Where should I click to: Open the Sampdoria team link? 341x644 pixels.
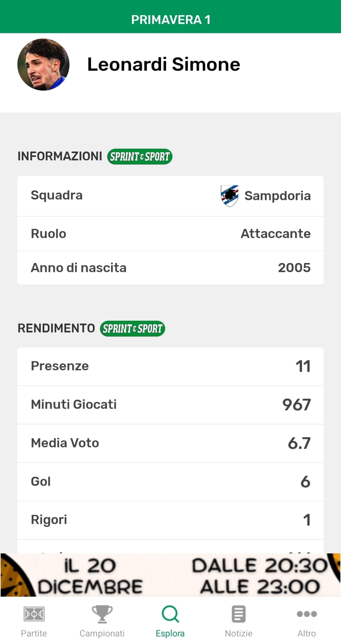277,196
